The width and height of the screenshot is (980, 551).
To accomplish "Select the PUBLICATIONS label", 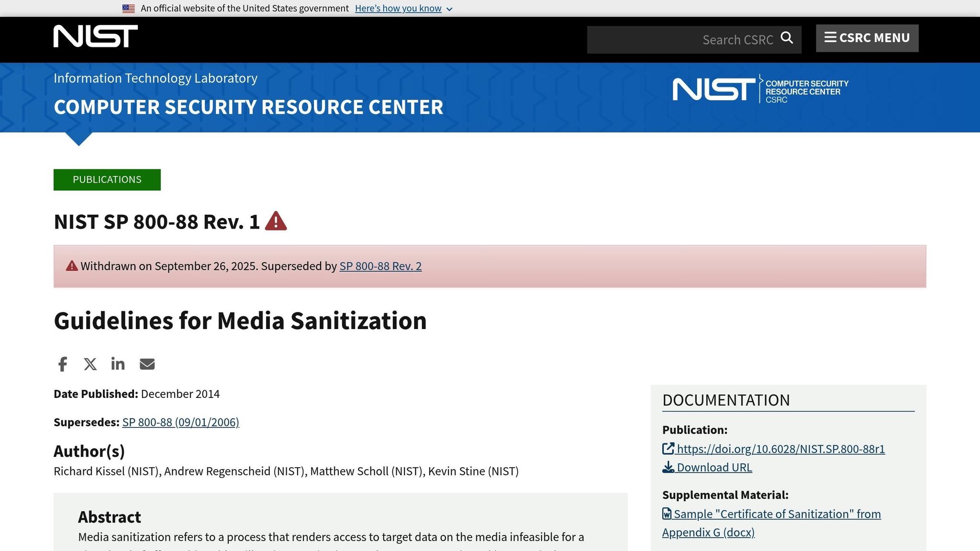I will pyautogui.click(x=107, y=179).
